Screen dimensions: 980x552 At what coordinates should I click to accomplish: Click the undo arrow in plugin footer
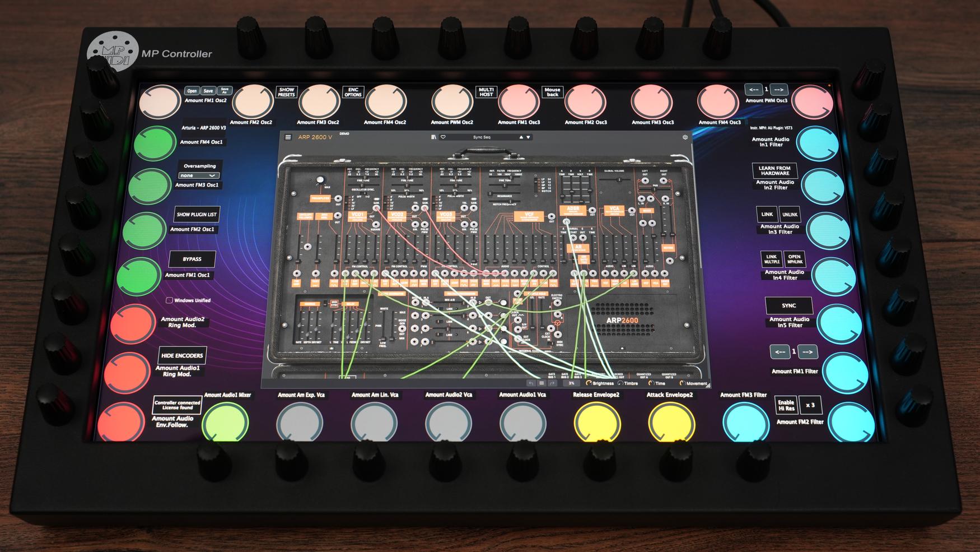point(531,383)
